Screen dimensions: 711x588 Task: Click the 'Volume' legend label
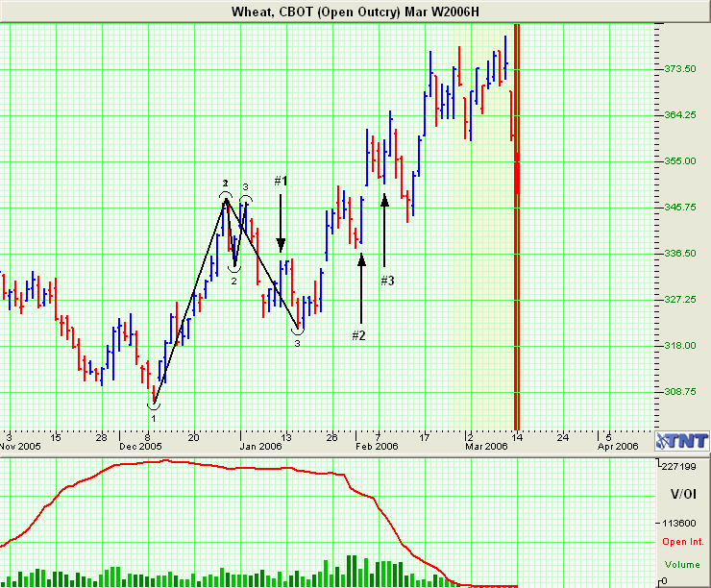682,565
